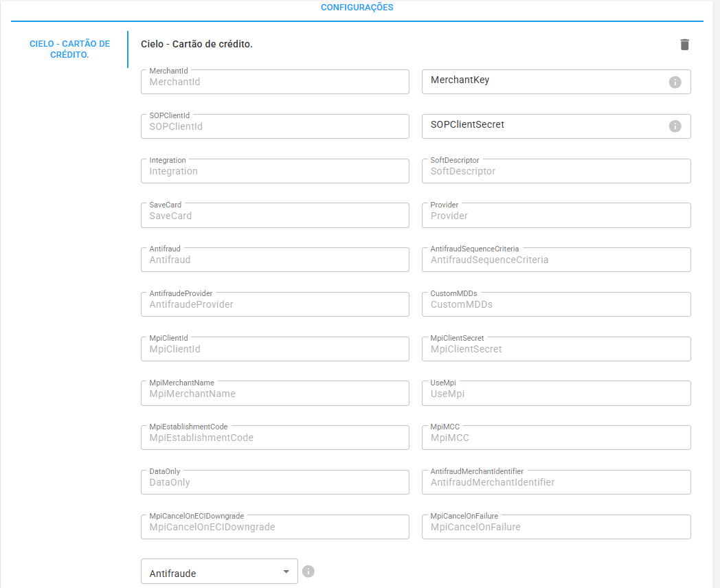The width and height of the screenshot is (720, 588).
Task: Click the MpiEstablishmentCode input field
Action: 275,438
